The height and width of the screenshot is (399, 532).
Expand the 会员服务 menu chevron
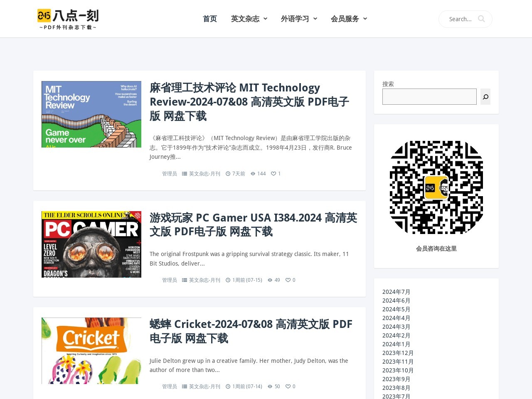point(365,19)
